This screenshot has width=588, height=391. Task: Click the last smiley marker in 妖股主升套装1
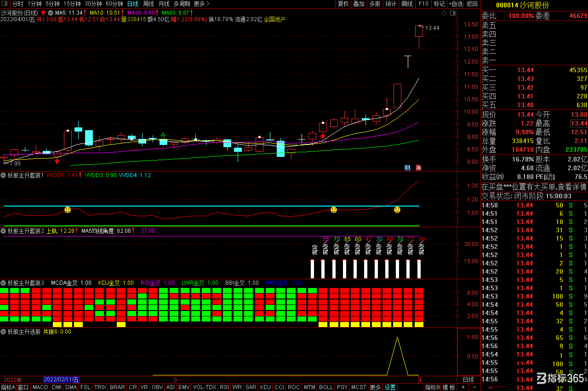397,210
